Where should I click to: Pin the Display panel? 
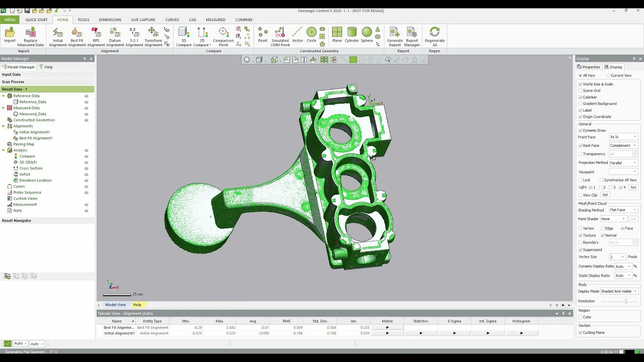[634, 59]
